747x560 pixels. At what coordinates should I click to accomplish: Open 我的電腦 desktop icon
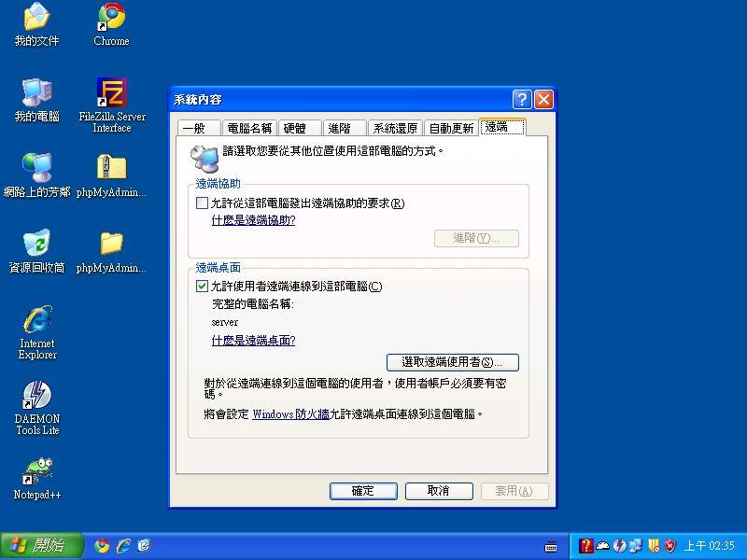coord(37,94)
